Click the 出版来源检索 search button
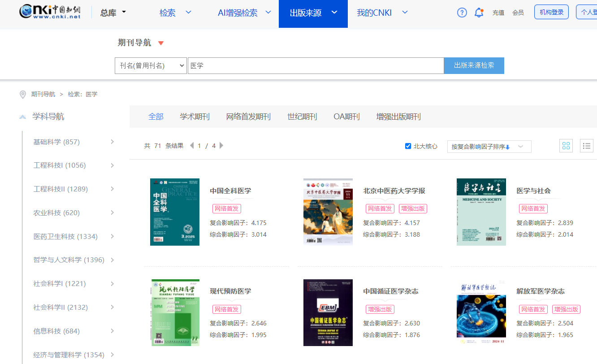 (x=474, y=65)
